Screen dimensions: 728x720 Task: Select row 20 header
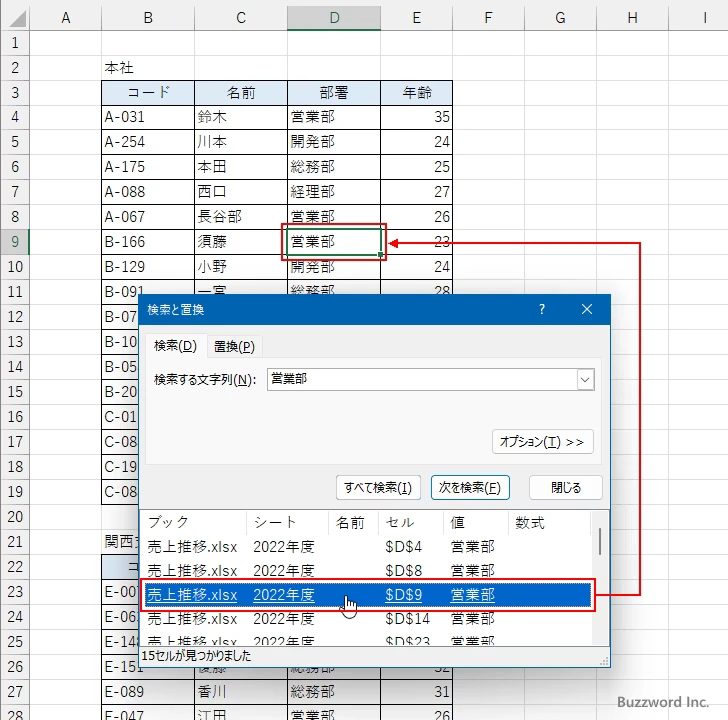[x=15, y=517]
